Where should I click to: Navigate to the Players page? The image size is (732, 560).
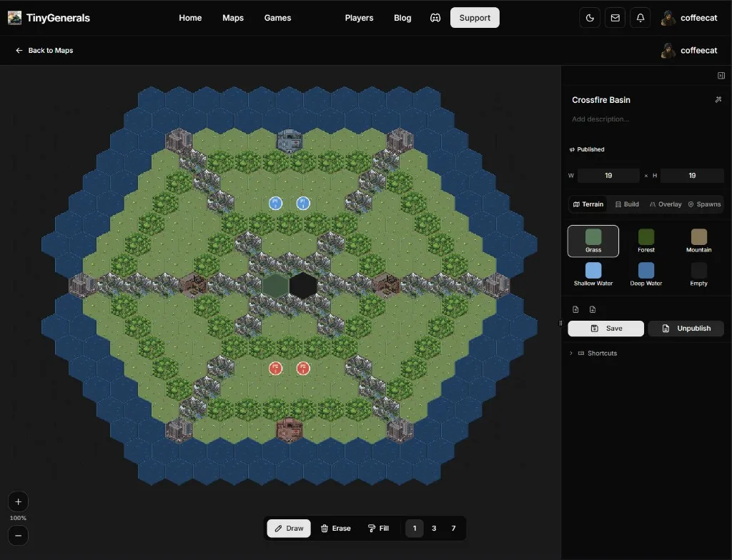[x=359, y=17]
